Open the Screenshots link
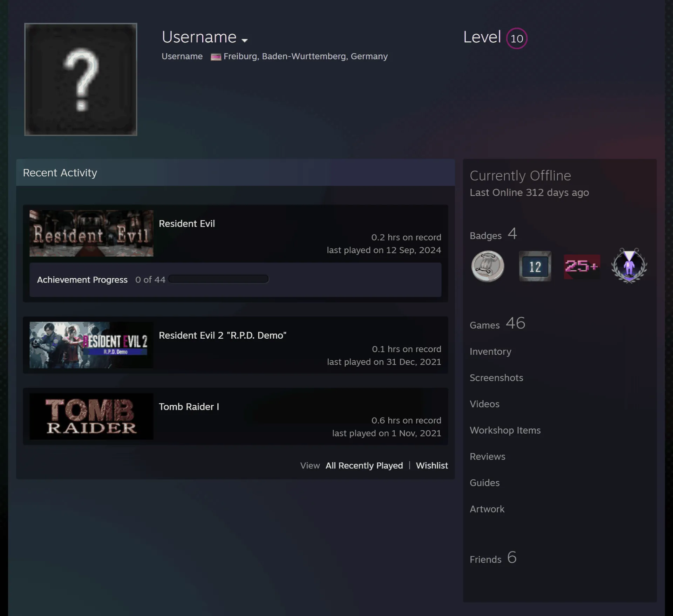Image resolution: width=673 pixels, height=616 pixels. (x=496, y=378)
